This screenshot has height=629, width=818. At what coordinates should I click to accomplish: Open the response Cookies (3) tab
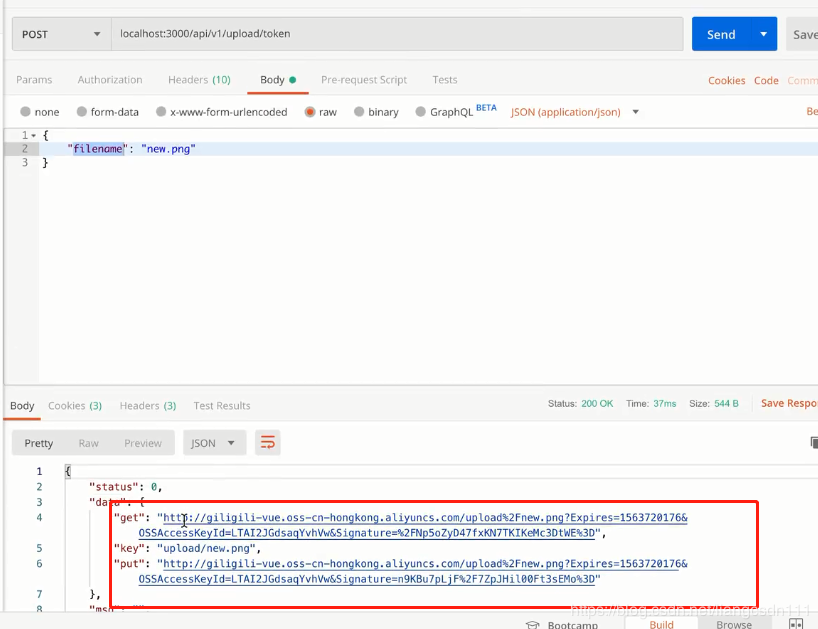pos(75,406)
